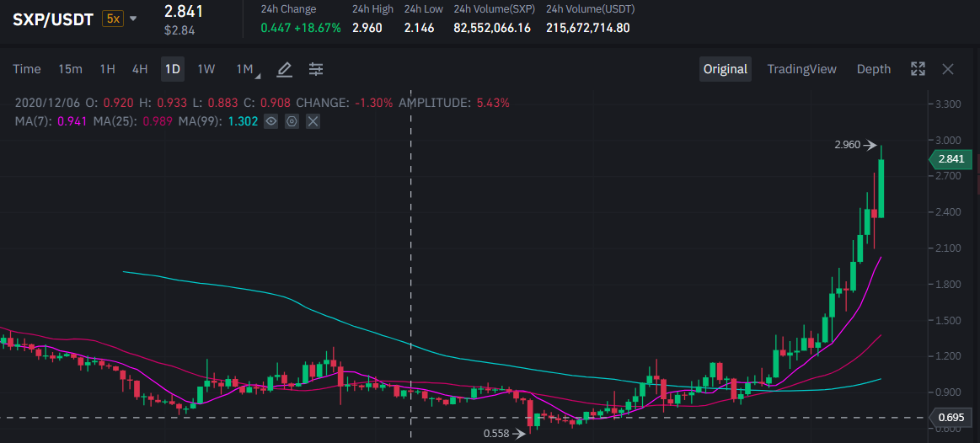The width and height of the screenshot is (980, 443).
Task: Open MA indicator settings icon
Action: [292, 121]
